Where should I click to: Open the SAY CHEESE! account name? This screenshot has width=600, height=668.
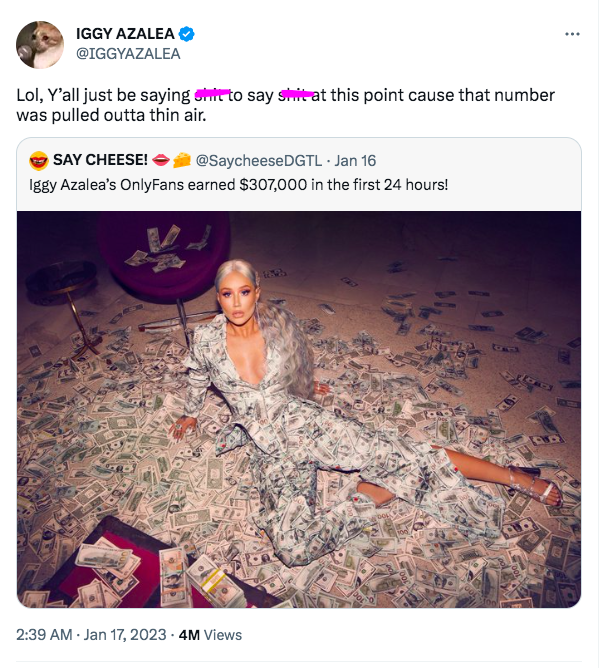pos(100,160)
